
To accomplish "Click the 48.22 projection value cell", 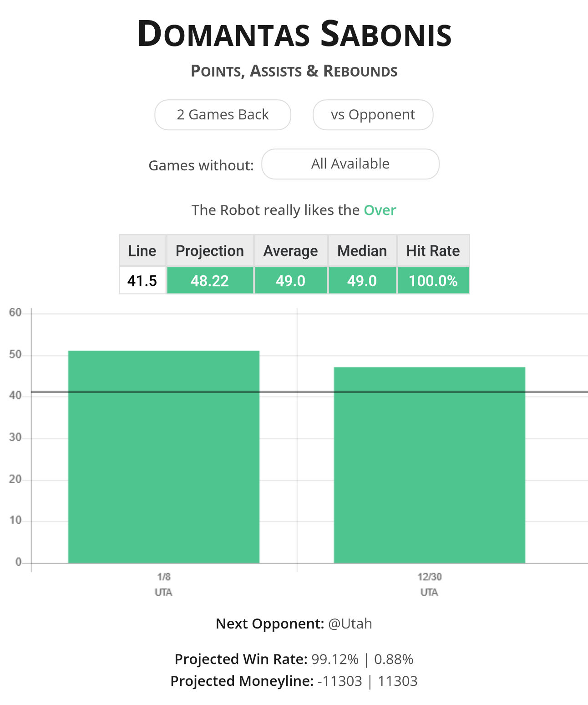I will pyautogui.click(x=210, y=281).
